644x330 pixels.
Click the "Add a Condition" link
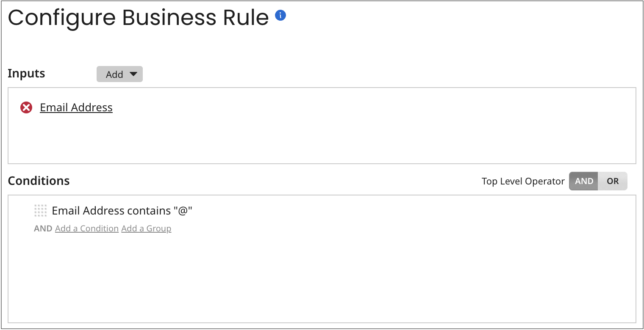[87, 229]
